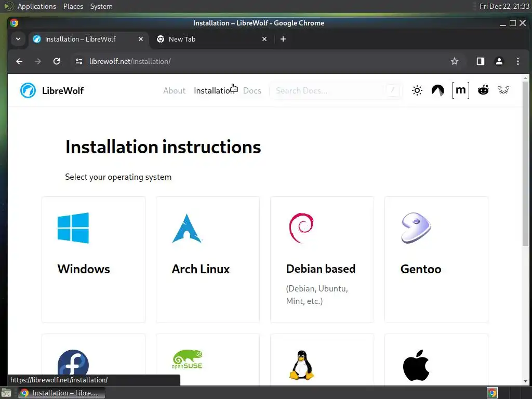Screen dimensions: 532x399
Task: Open the Lemmy icon link in header
Action: [x=503, y=90]
